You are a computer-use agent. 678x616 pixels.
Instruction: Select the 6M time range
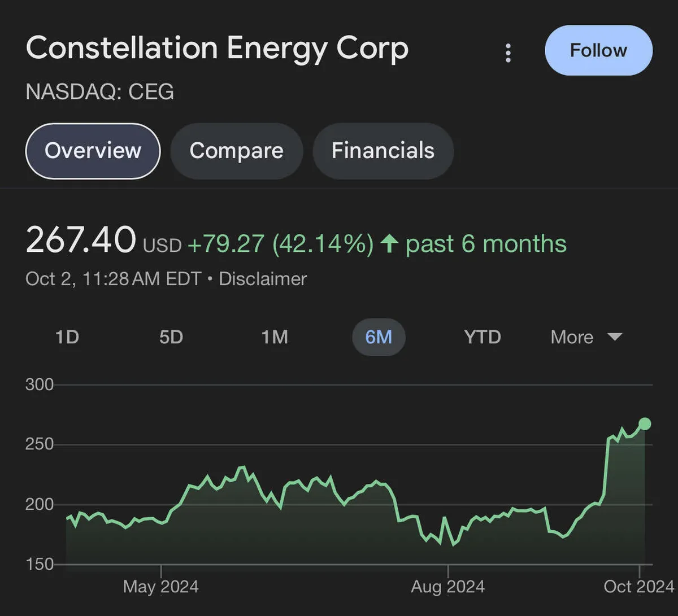[379, 337]
